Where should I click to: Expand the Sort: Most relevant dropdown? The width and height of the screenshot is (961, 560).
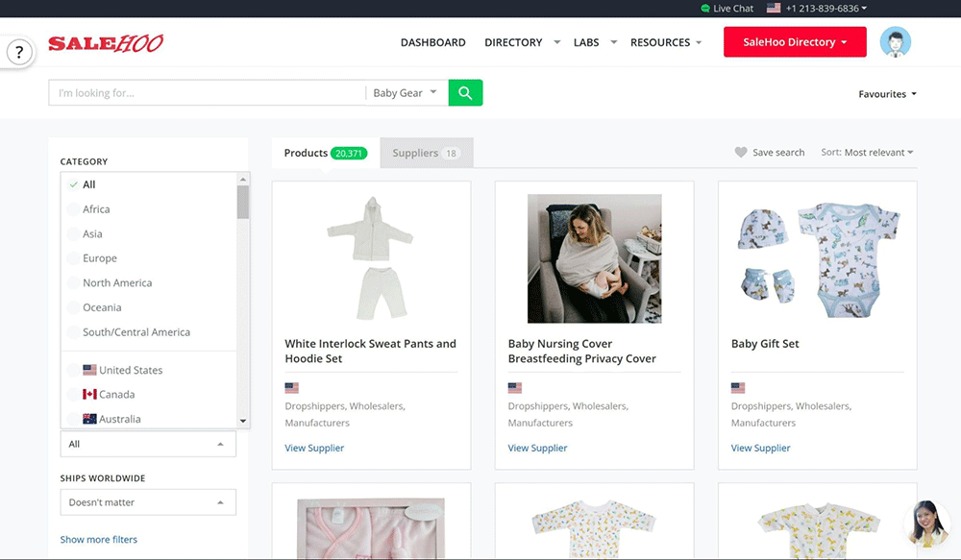867,153
